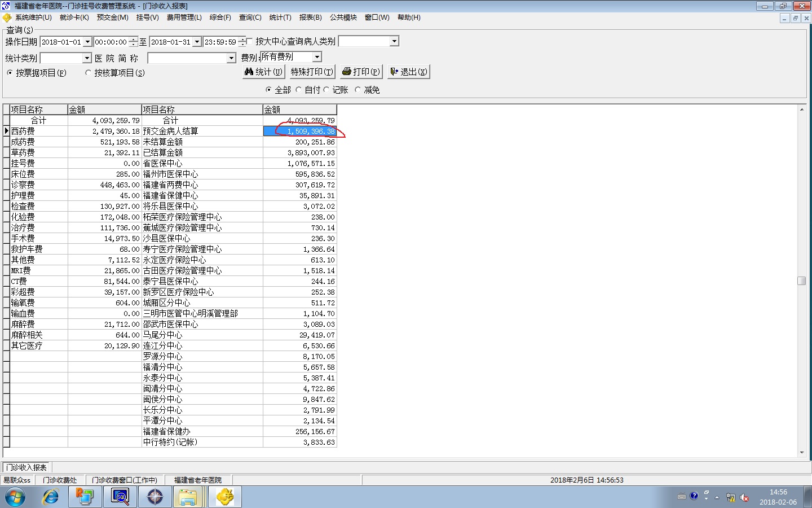This screenshot has height=508, width=812.
Task: Show hidden system tray icons
Action: coord(717,497)
